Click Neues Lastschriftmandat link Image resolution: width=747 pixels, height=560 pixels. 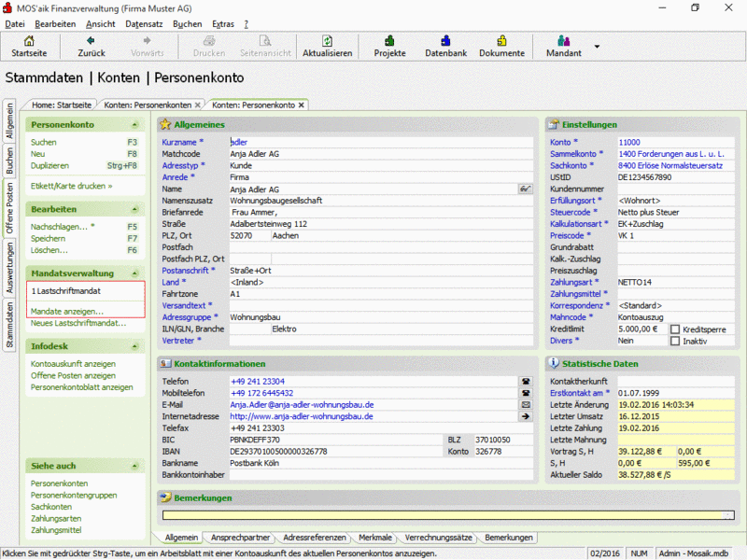tap(78, 323)
